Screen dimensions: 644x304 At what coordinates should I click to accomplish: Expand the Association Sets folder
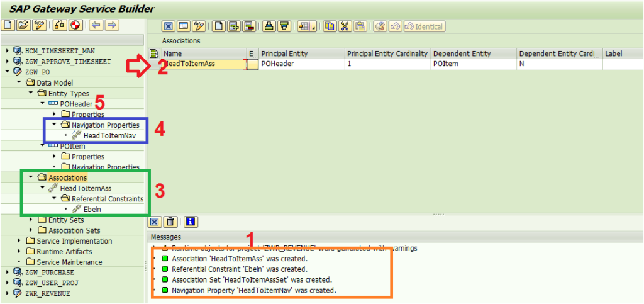[30, 230]
